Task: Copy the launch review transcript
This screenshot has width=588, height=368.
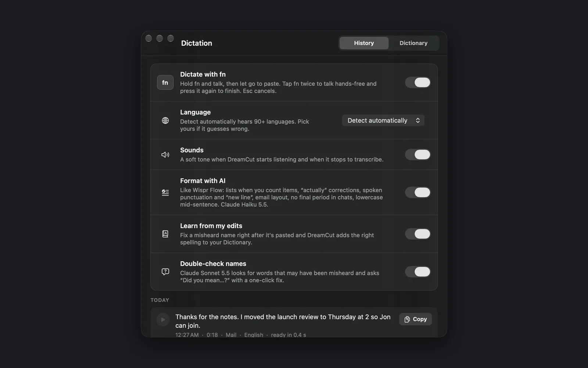Action: coord(415,319)
